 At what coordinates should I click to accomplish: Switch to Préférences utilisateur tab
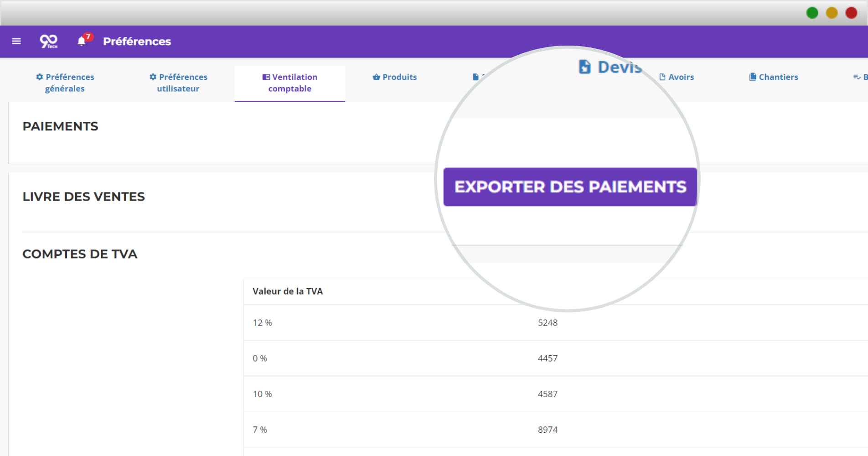[178, 83]
